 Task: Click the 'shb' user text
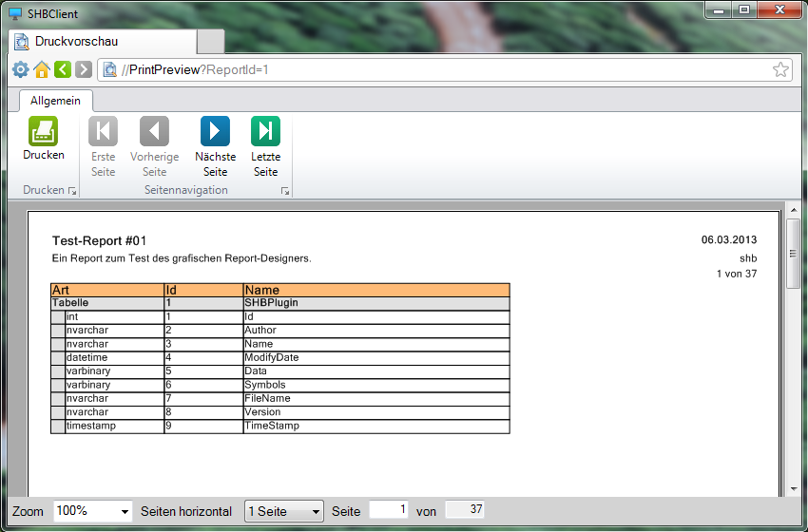(x=748, y=258)
